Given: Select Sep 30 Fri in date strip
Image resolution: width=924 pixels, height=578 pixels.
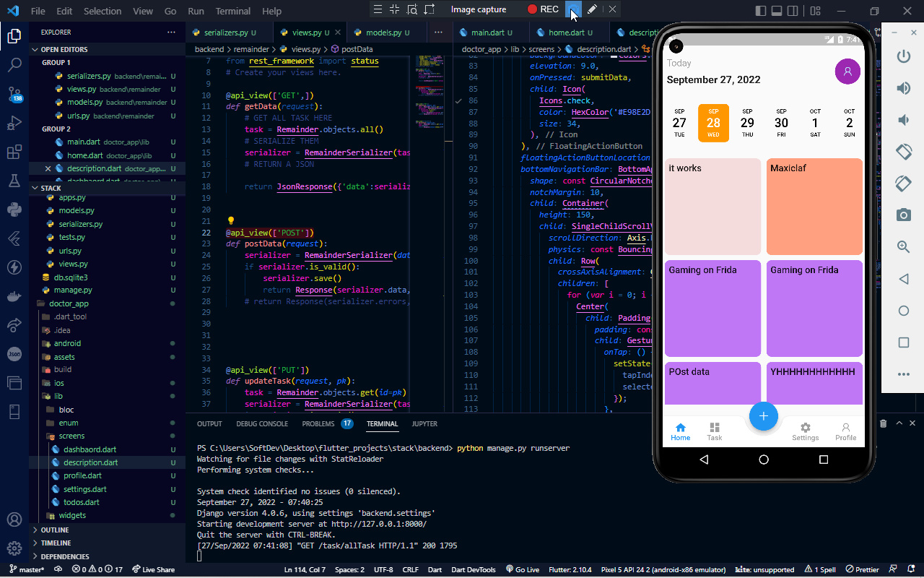Looking at the screenshot, I should point(781,123).
